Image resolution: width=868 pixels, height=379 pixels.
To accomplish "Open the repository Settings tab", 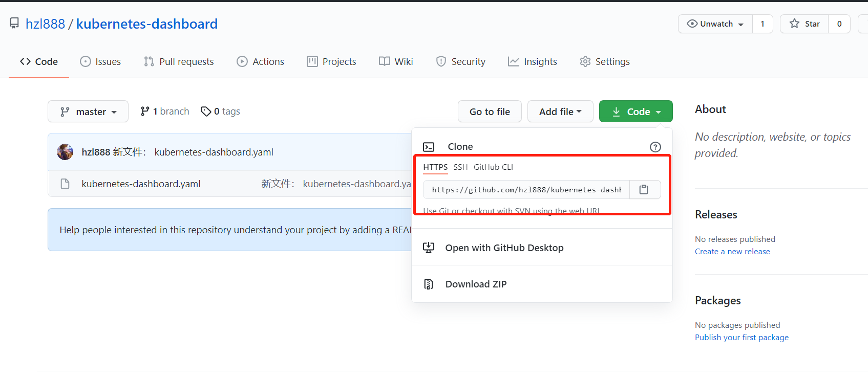I will point(605,61).
